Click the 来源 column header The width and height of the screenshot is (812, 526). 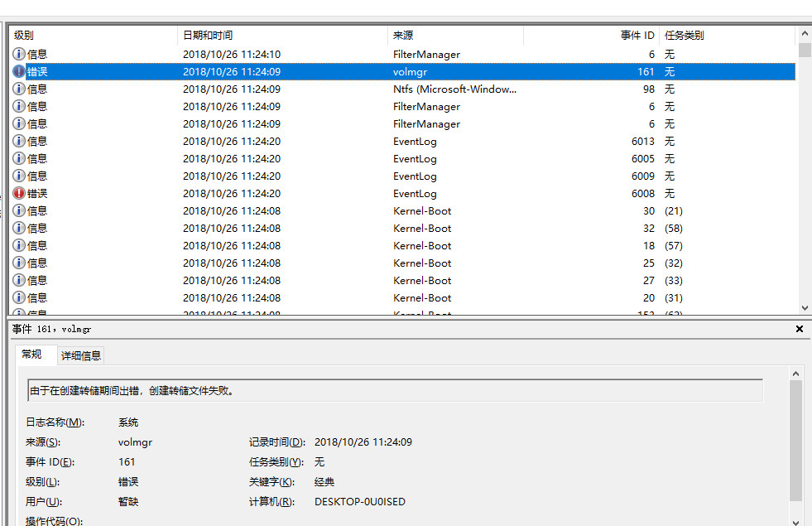[x=455, y=36]
